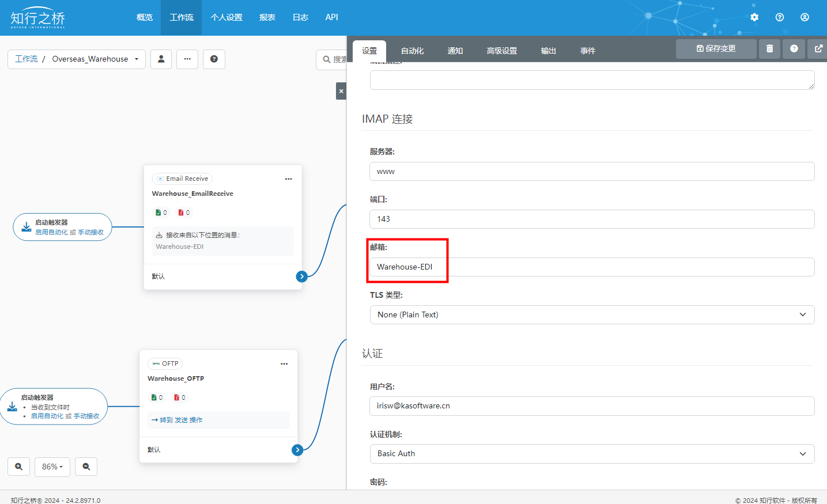Switch to the 自动化 tab
Viewport: 827px width, 504px height.
[x=412, y=51]
